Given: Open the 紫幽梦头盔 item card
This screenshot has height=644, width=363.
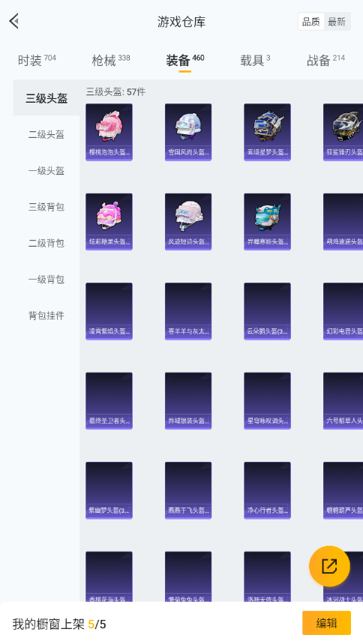Looking at the screenshot, I should tap(109, 490).
